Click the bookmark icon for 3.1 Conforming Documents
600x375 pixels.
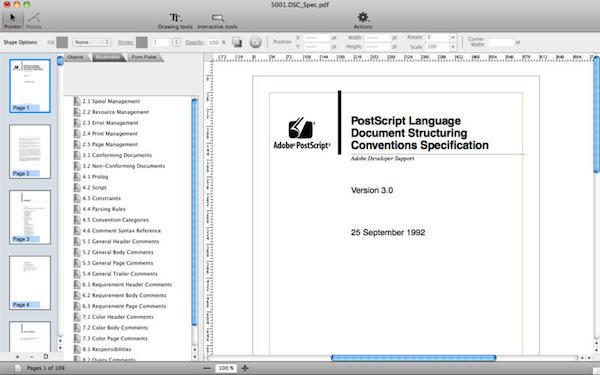[77, 155]
